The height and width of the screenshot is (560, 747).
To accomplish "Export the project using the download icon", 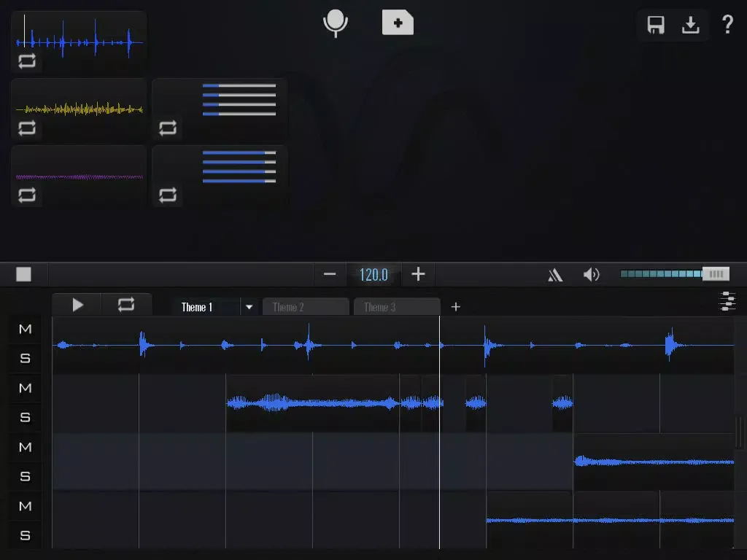I will click(x=690, y=25).
